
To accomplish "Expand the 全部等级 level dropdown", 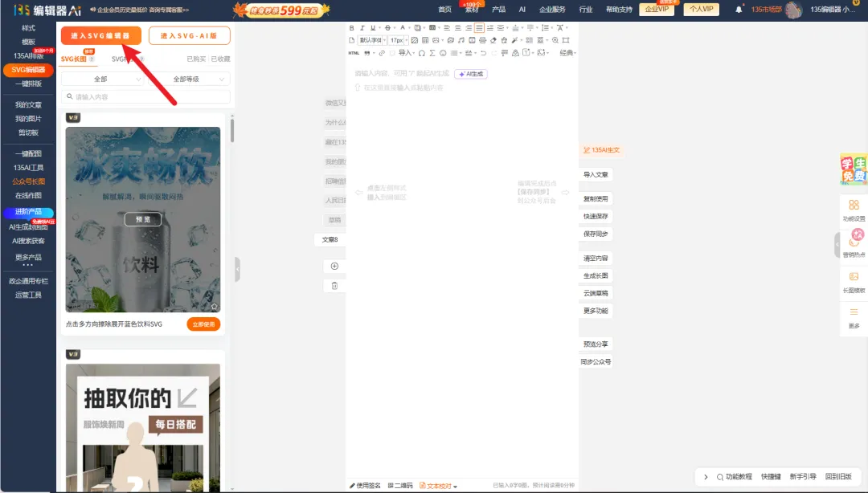I will [x=188, y=79].
